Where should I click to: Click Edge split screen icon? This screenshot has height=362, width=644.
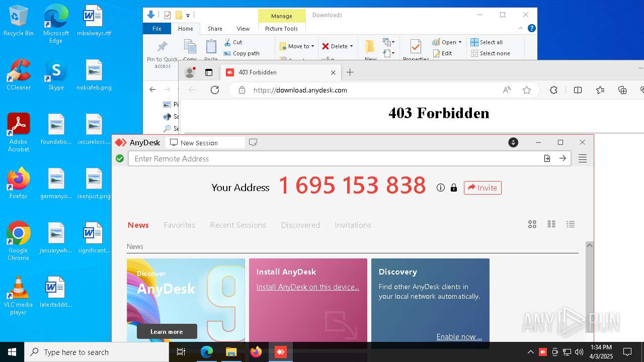coord(578,90)
